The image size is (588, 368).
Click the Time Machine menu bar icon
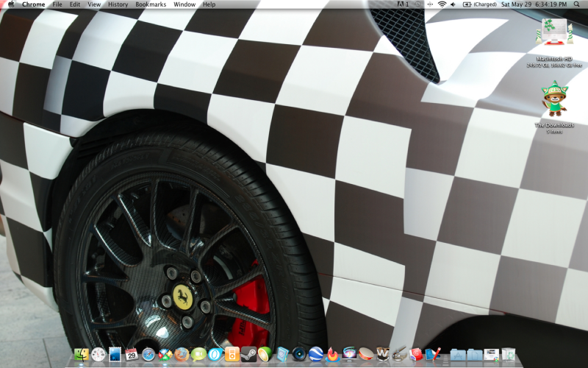417,4
